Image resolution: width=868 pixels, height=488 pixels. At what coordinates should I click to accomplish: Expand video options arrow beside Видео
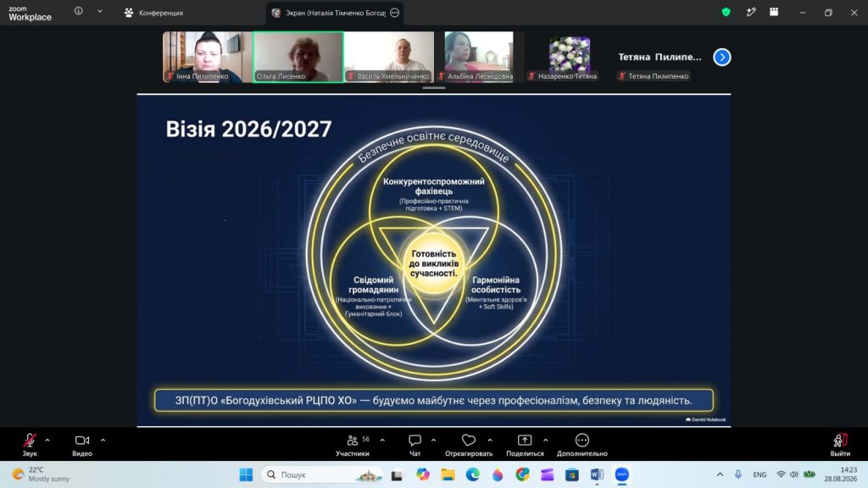(103, 441)
